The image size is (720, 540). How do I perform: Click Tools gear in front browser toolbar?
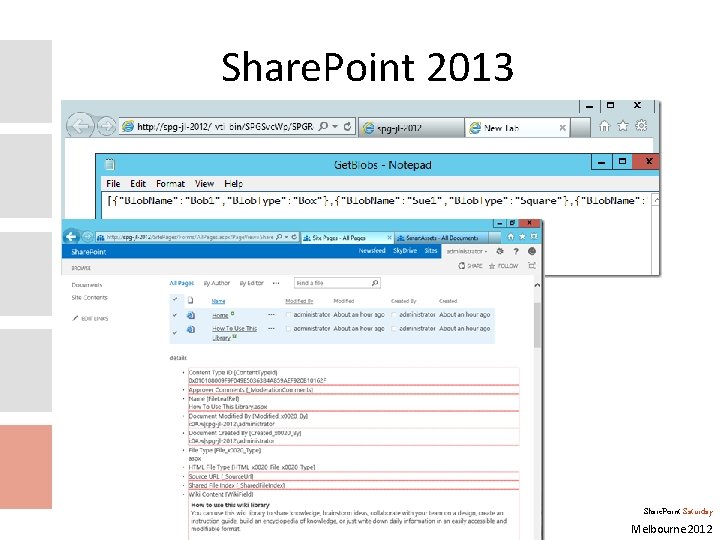coord(534,236)
